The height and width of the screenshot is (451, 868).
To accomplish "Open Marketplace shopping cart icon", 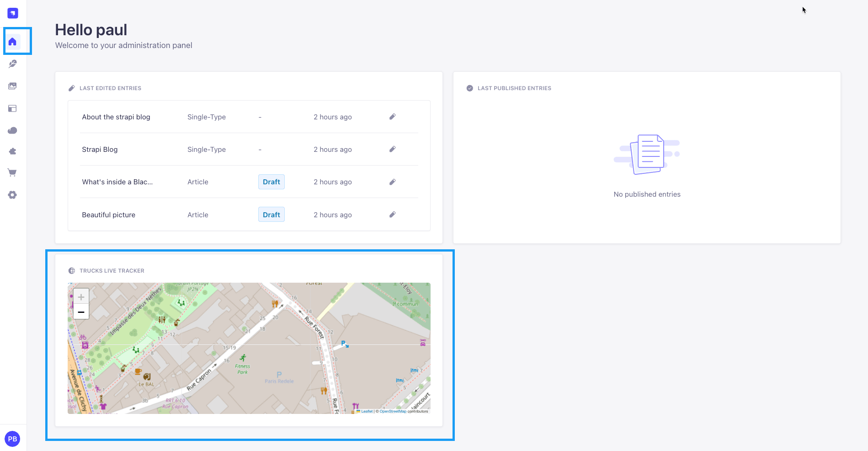I will tap(12, 173).
